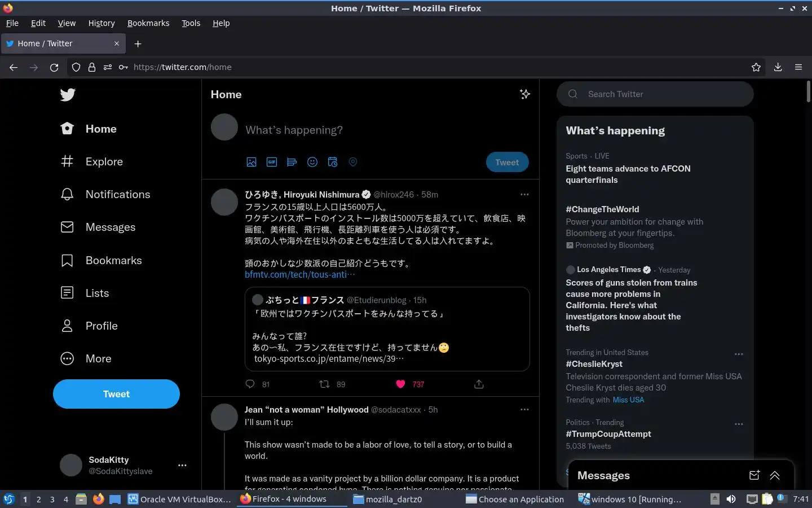
Task: Open mozilla_dartz0 folder taskbar window
Action: coord(388,499)
